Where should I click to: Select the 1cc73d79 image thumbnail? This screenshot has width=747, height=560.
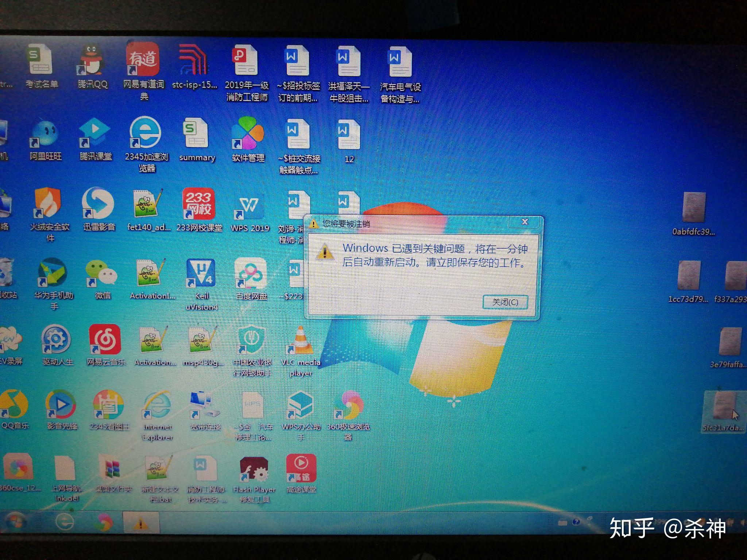[x=688, y=281]
